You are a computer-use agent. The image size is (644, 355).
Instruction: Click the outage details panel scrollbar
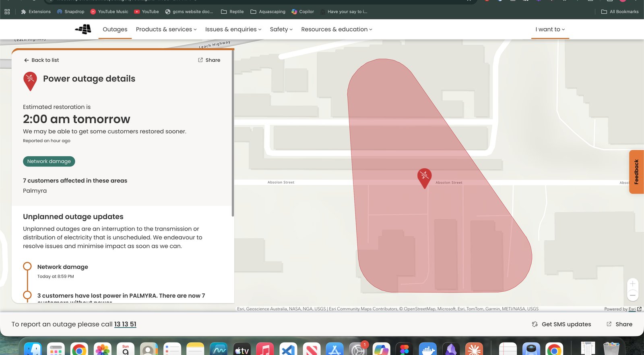pyautogui.click(x=233, y=133)
